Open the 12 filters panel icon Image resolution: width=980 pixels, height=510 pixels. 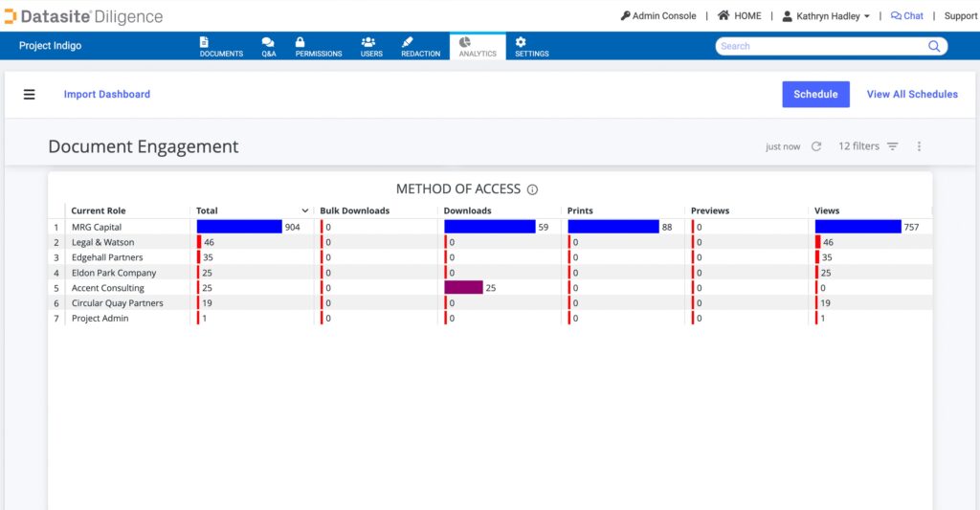(x=893, y=146)
